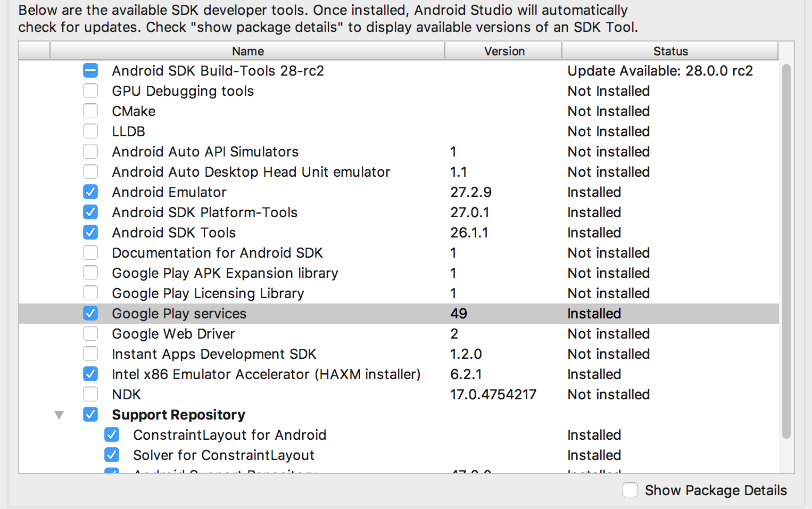Screen dimensions: 812x509
Task: Click the vertical scrollbar of the list
Action: tap(786, 250)
